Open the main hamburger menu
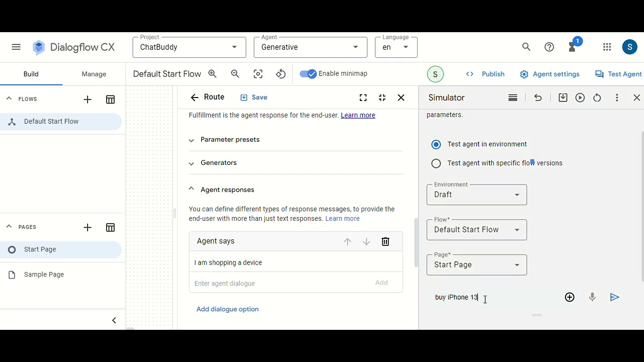 16,47
